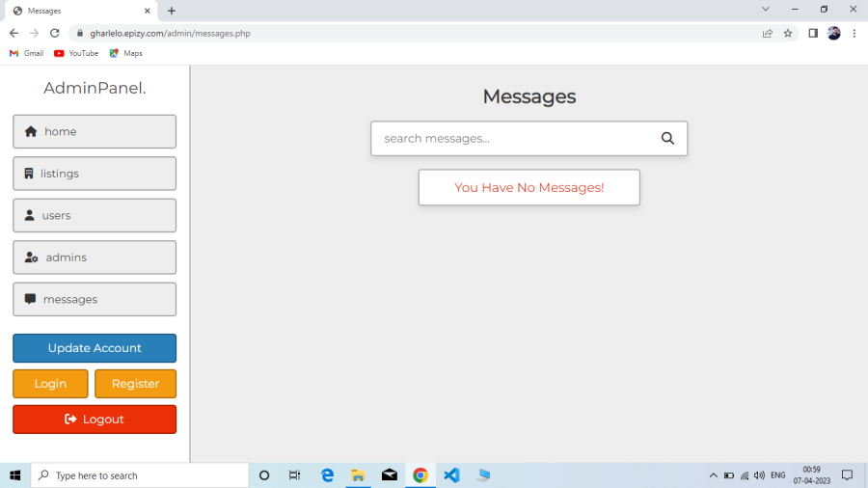Open the home sidebar link
Viewport: 868px width, 488px height.
(95, 132)
